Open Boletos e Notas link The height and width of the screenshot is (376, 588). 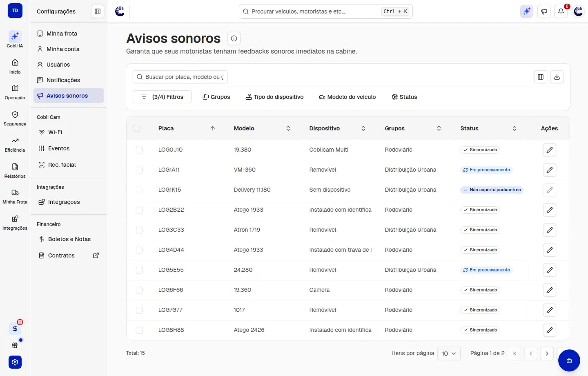pyautogui.click(x=69, y=239)
